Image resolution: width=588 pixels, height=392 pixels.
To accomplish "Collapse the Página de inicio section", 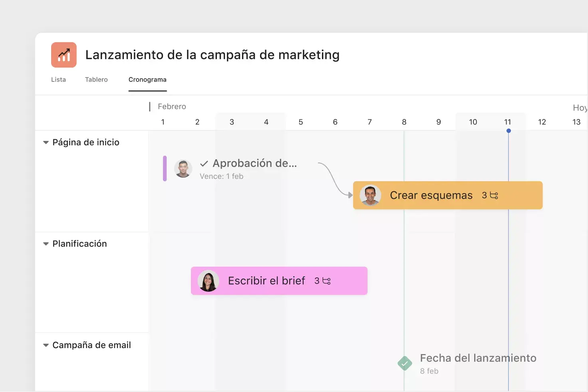I will [x=46, y=142].
